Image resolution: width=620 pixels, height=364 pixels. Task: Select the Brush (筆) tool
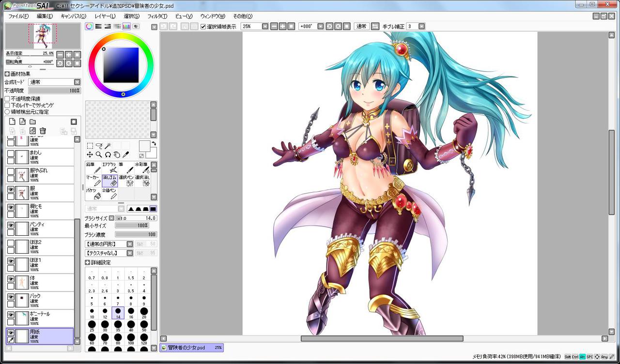click(x=126, y=167)
